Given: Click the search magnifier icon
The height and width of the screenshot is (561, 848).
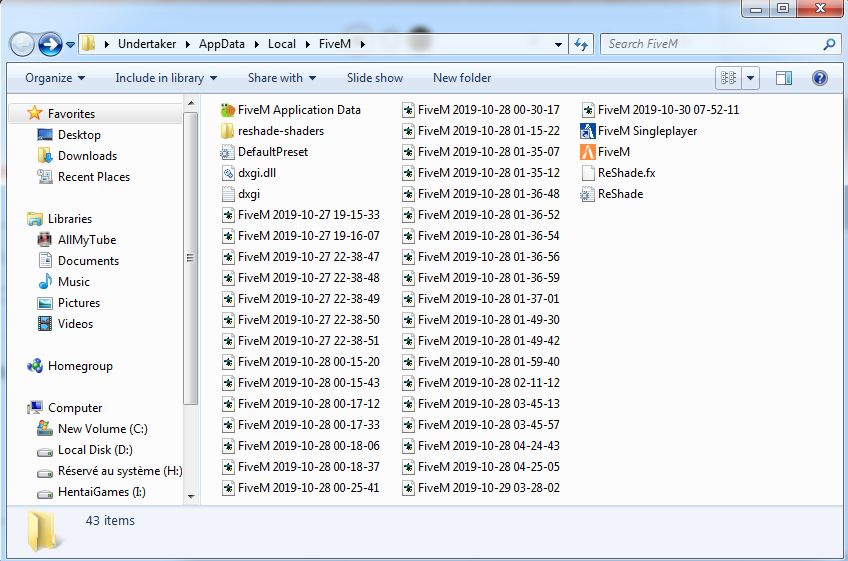Looking at the screenshot, I should [829, 44].
